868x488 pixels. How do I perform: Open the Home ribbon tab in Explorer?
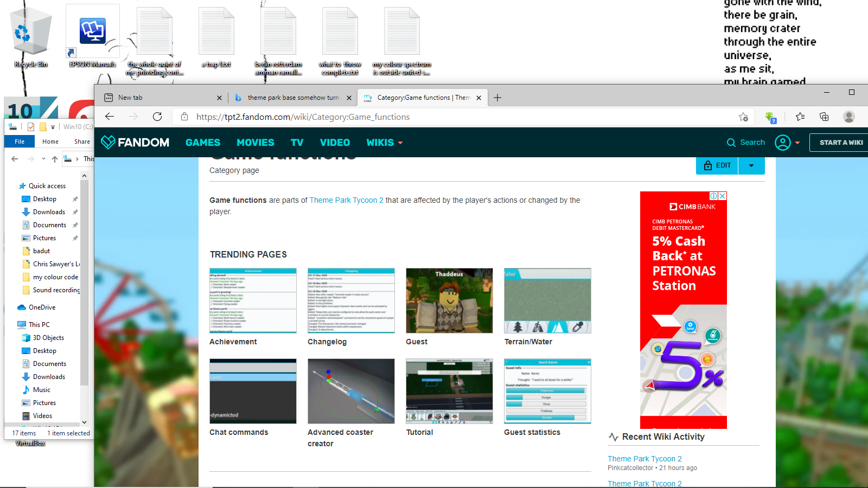coord(50,142)
